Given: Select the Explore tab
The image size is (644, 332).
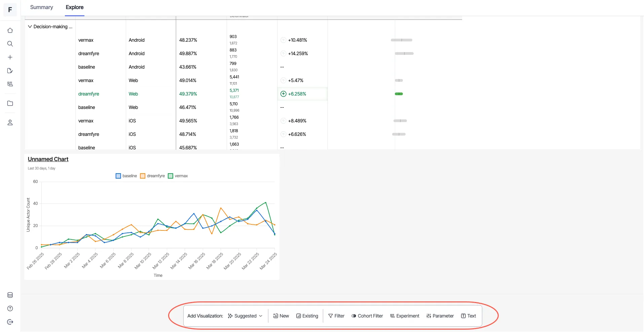Looking at the screenshot, I should (75, 7).
